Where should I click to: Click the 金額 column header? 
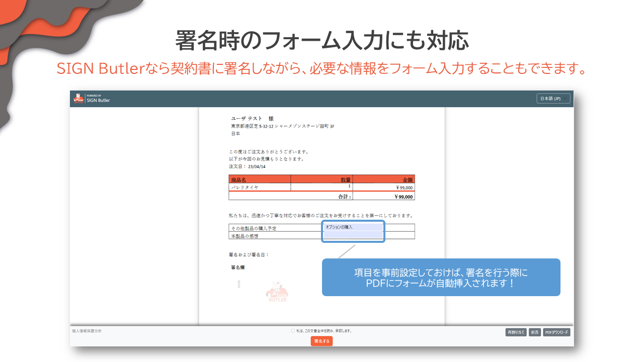click(x=384, y=179)
